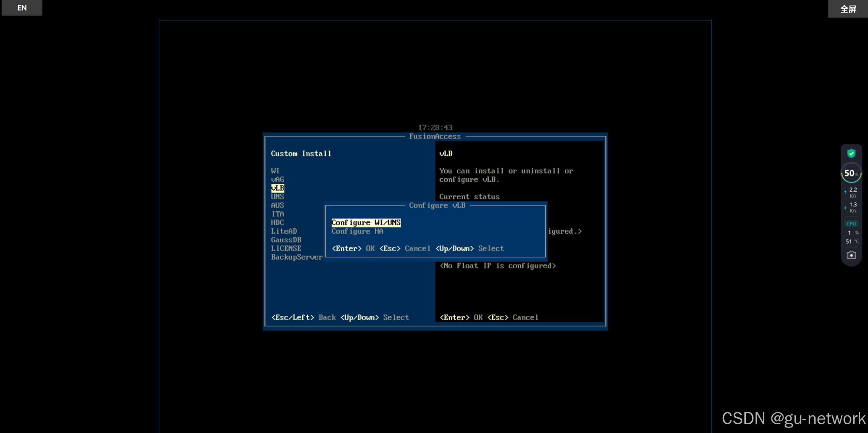868x433 pixels.
Task: Choose AUS component entry
Action: coord(277,205)
